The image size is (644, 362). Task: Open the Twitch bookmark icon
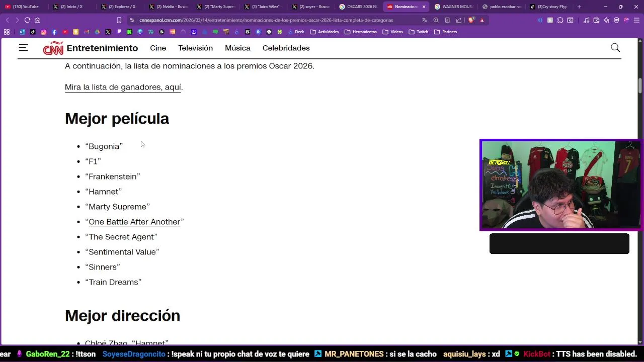click(119, 32)
